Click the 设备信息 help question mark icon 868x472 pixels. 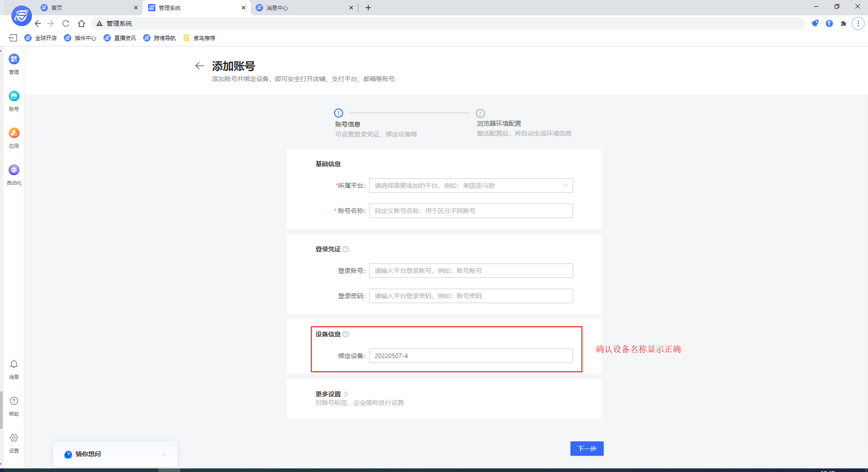346,334
